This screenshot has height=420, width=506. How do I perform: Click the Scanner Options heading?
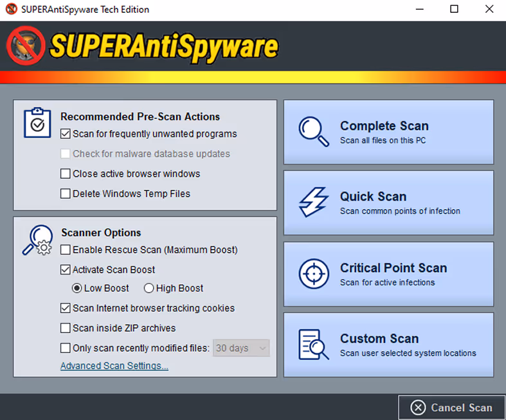point(101,233)
